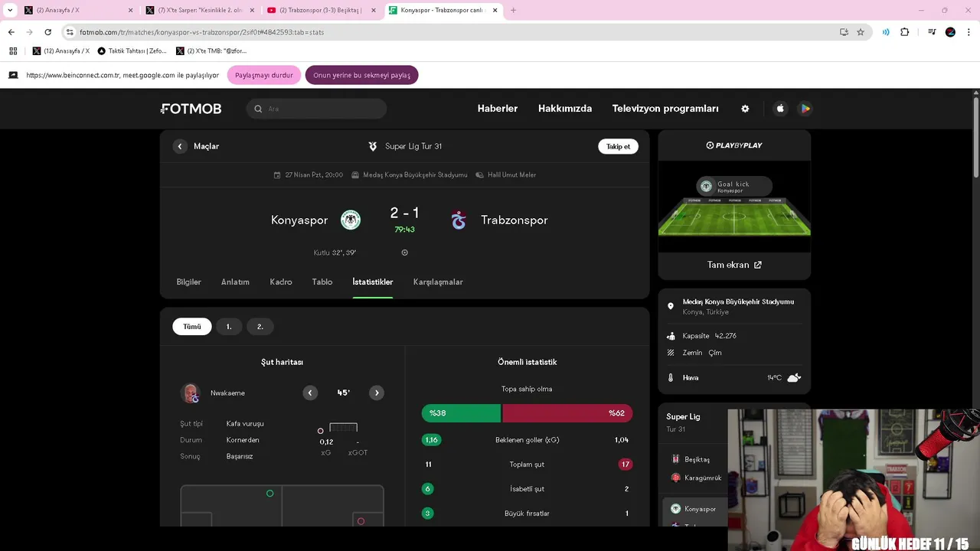Open Televizyon programları in navigation

point(665,109)
